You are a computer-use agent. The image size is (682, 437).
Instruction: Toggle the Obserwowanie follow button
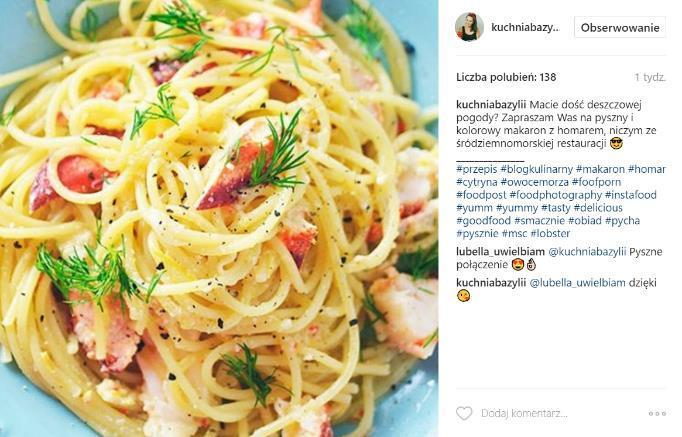click(620, 28)
